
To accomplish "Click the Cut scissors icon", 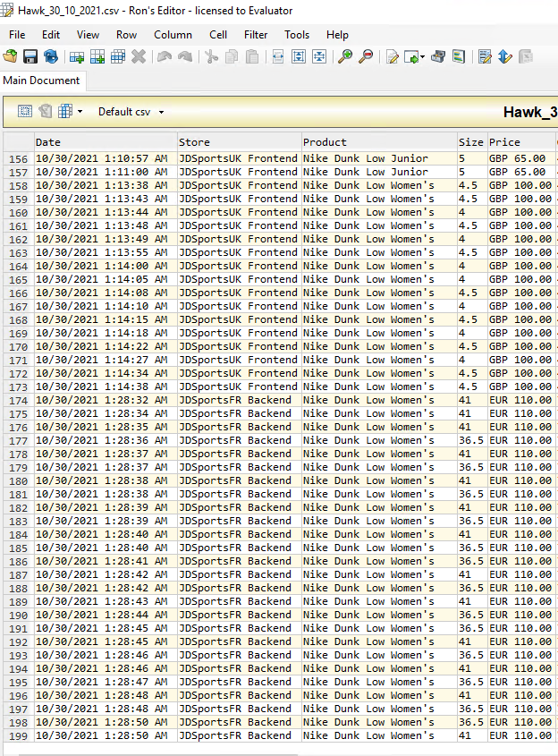I will tap(211, 57).
